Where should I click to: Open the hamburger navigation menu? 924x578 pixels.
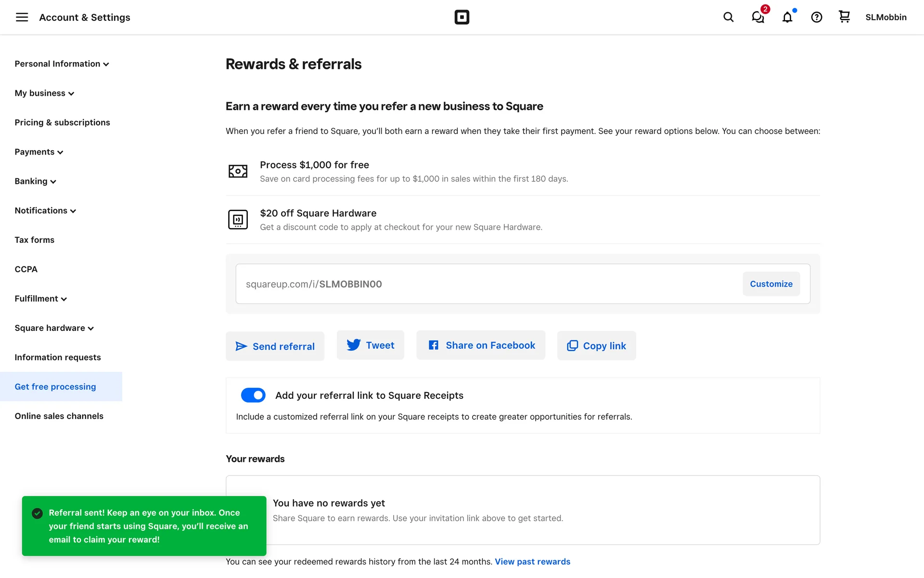22,17
